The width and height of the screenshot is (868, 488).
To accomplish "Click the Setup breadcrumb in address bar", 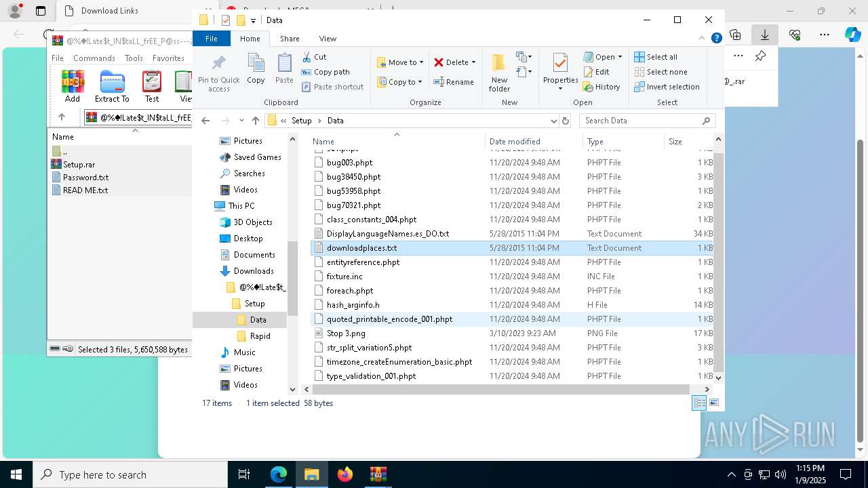I will 301,121.
